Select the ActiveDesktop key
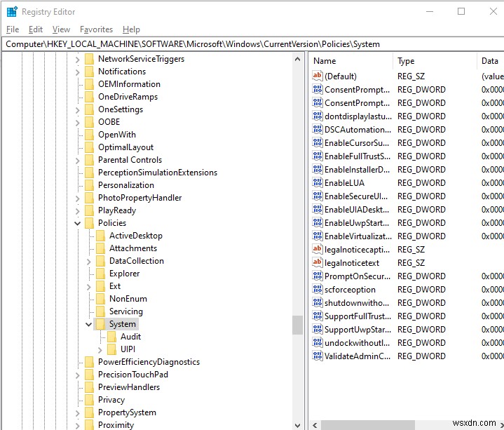Image resolution: width=504 pixels, height=430 pixels. click(136, 236)
